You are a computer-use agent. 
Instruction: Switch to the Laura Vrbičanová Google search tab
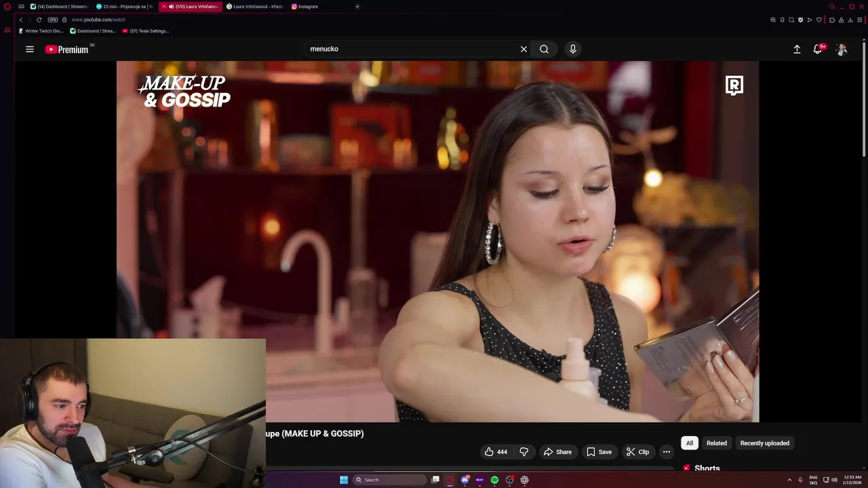point(256,7)
